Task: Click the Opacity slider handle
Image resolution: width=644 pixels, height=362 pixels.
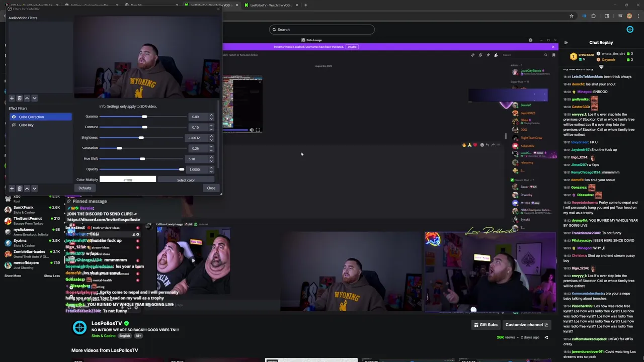Action: pyautogui.click(x=181, y=169)
